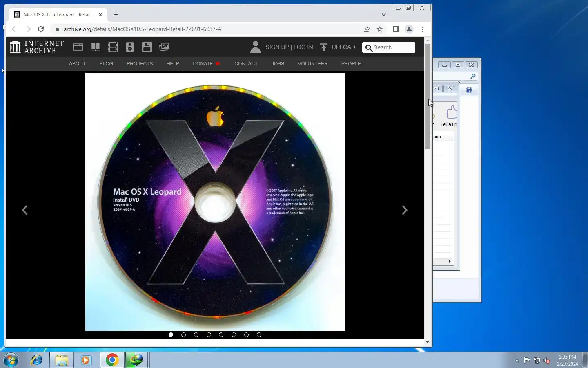Click the Leopard DVD disc image
The height and width of the screenshot is (368, 588).
(215, 202)
